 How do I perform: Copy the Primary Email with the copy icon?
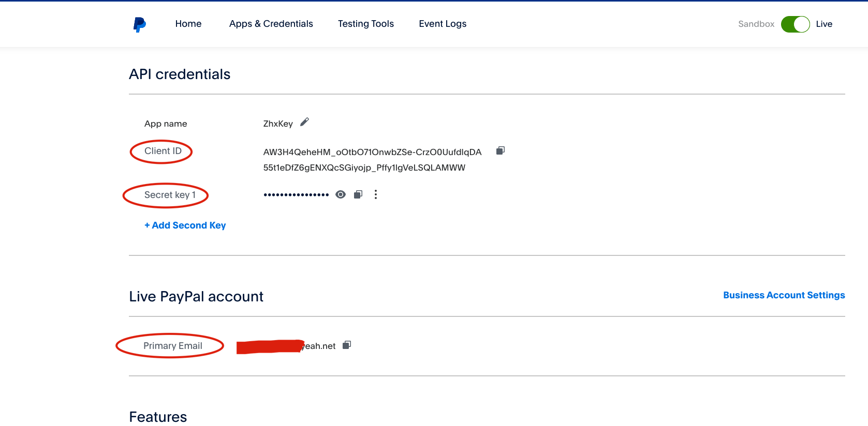[347, 345]
